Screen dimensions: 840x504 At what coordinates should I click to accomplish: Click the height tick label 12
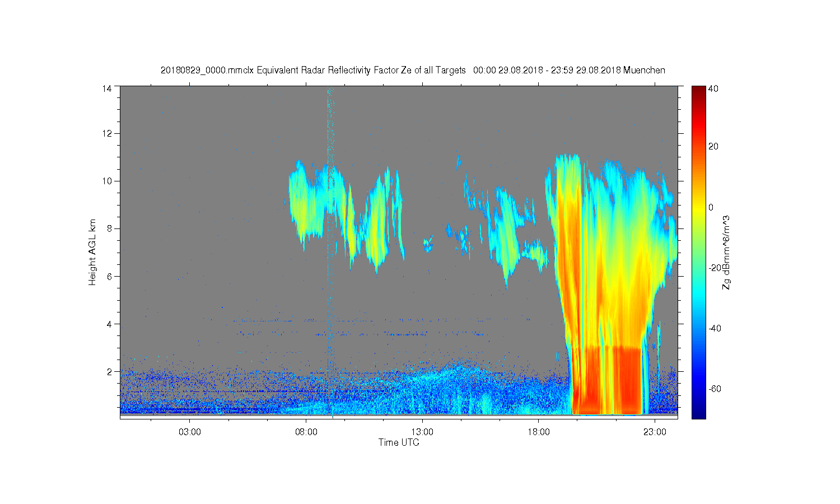107,133
